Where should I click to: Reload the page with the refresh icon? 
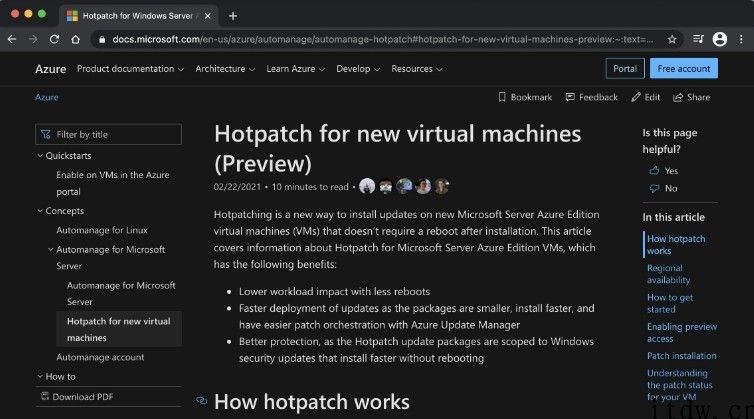(54, 39)
